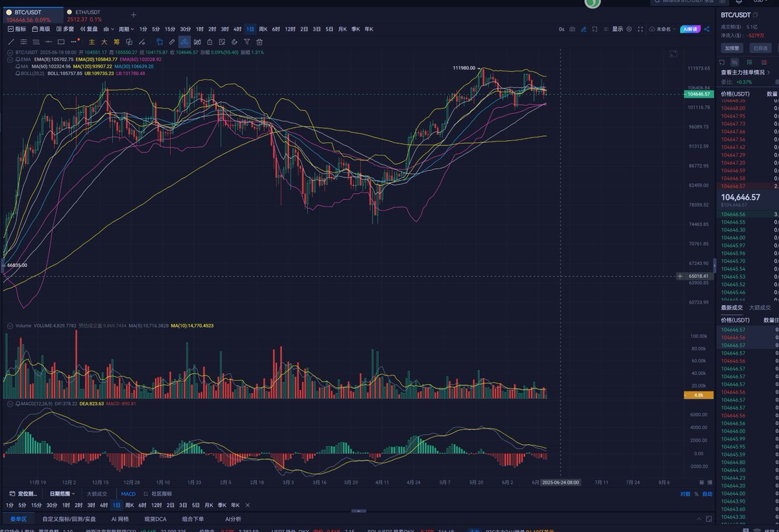Select the rectangle drawing tool

(x=61, y=42)
